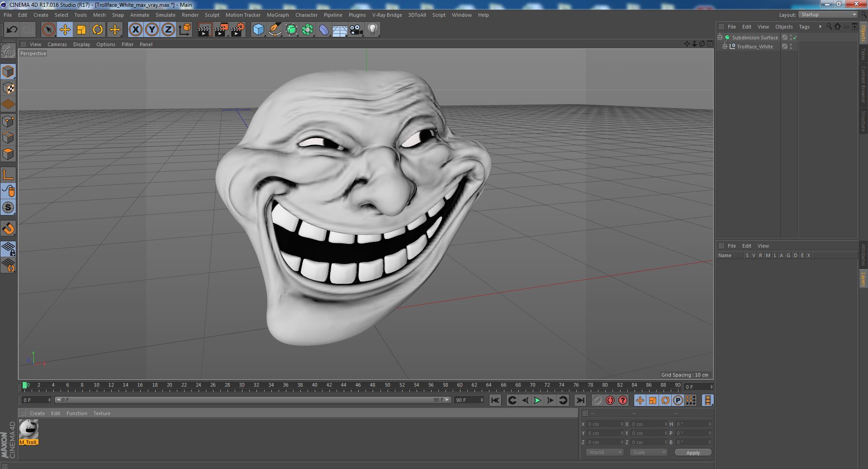Click the Apply button
Image resolution: width=868 pixels, height=469 pixels.
click(x=693, y=453)
